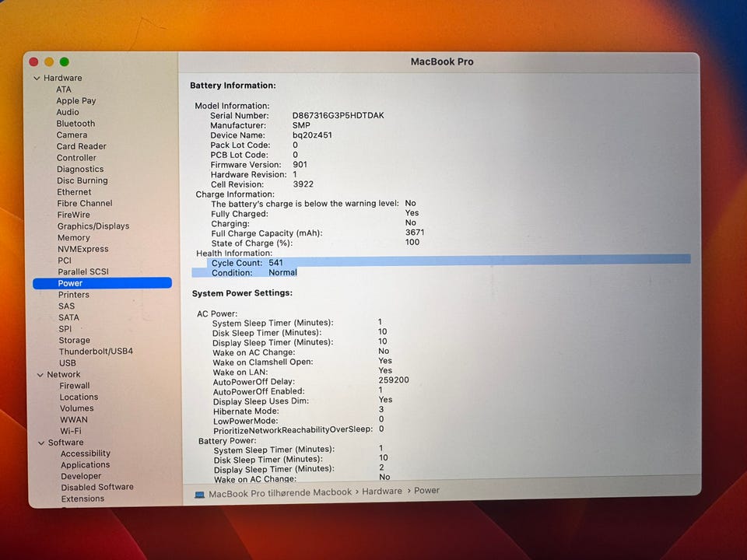Open Disc Burning entry
This screenshot has height=560, width=747.
[x=82, y=180]
